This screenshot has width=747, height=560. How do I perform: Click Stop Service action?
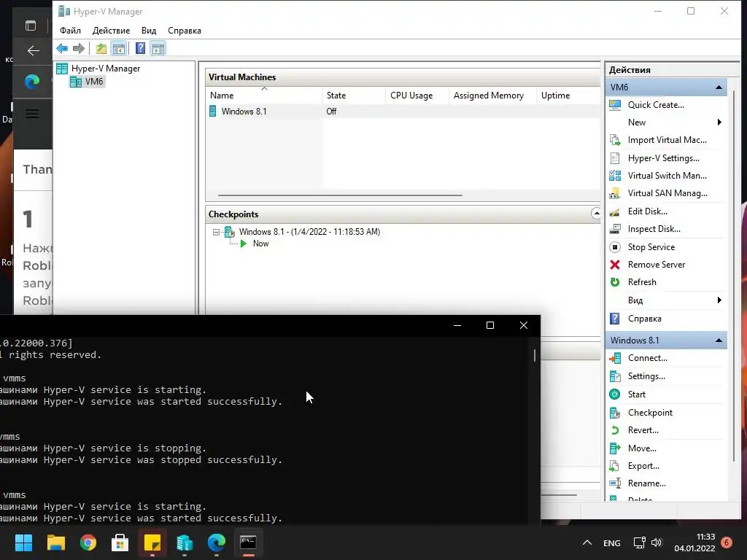(x=651, y=247)
